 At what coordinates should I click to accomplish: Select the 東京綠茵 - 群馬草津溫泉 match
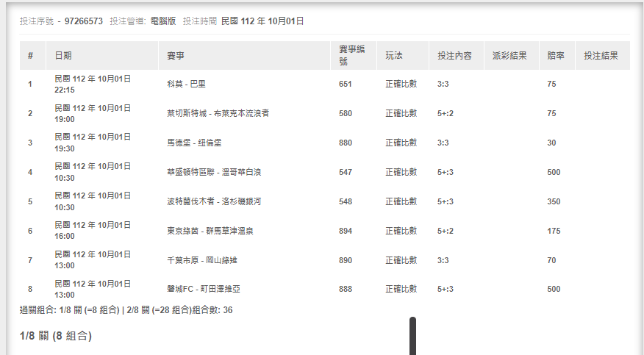tap(210, 231)
